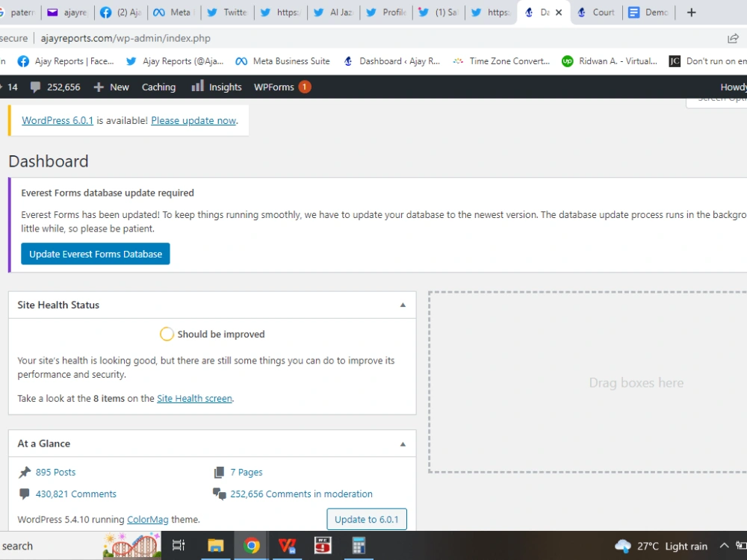This screenshot has width=747, height=560.
Task: Open the Calculator icon on taskbar
Action: coord(359,545)
